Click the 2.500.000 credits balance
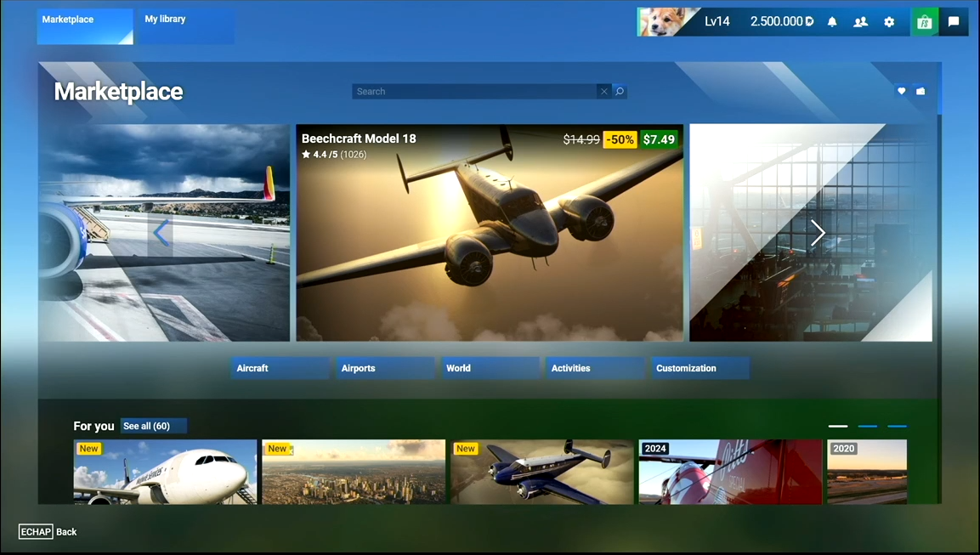 click(x=781, y=21)
